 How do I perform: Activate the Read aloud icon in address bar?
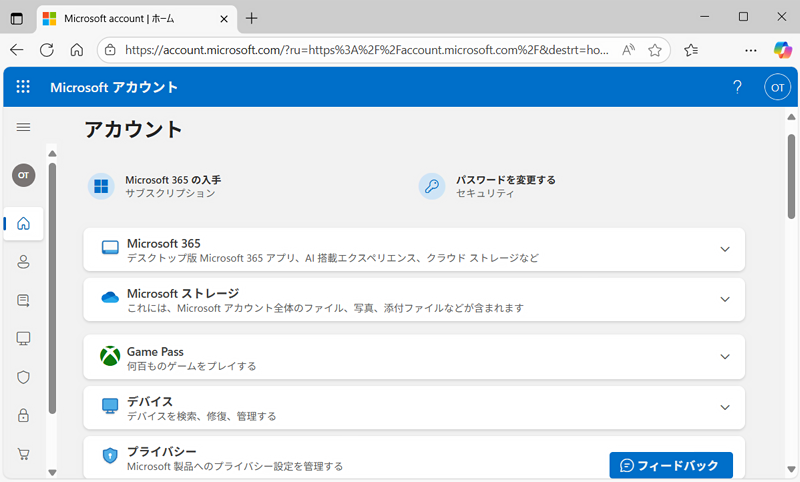tap(628, 50)
